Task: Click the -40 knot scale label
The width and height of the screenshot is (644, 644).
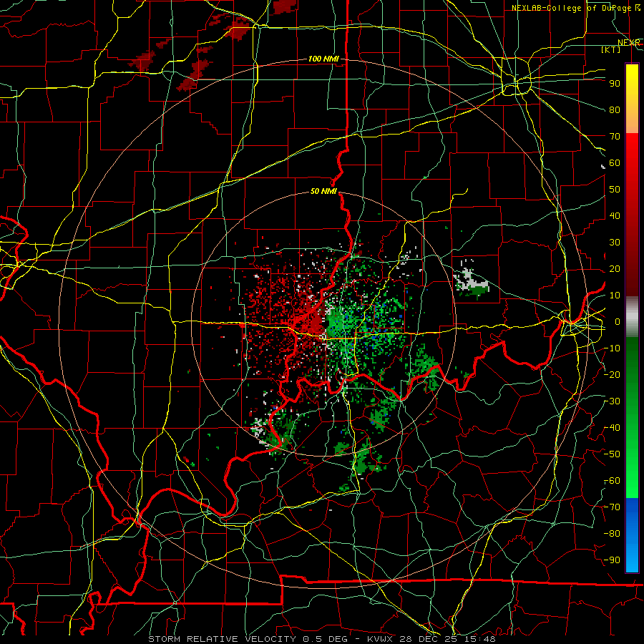Action: (612, 428)
